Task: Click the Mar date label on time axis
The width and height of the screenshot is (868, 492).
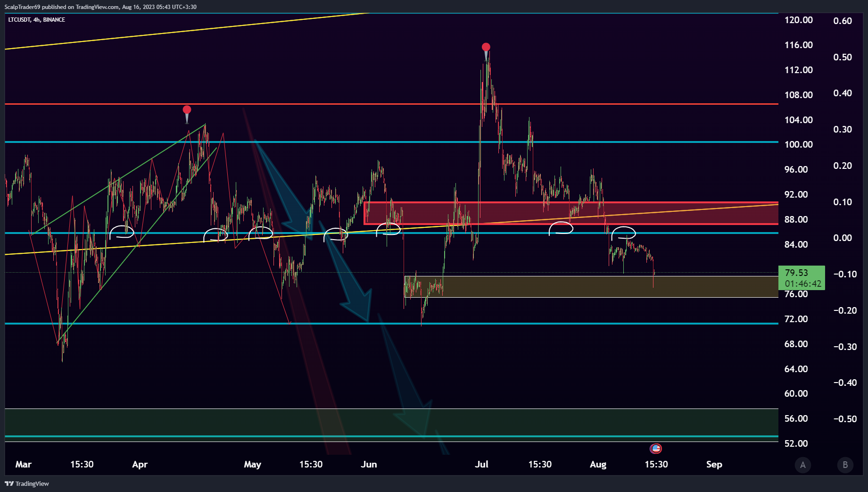Action: 24,464
